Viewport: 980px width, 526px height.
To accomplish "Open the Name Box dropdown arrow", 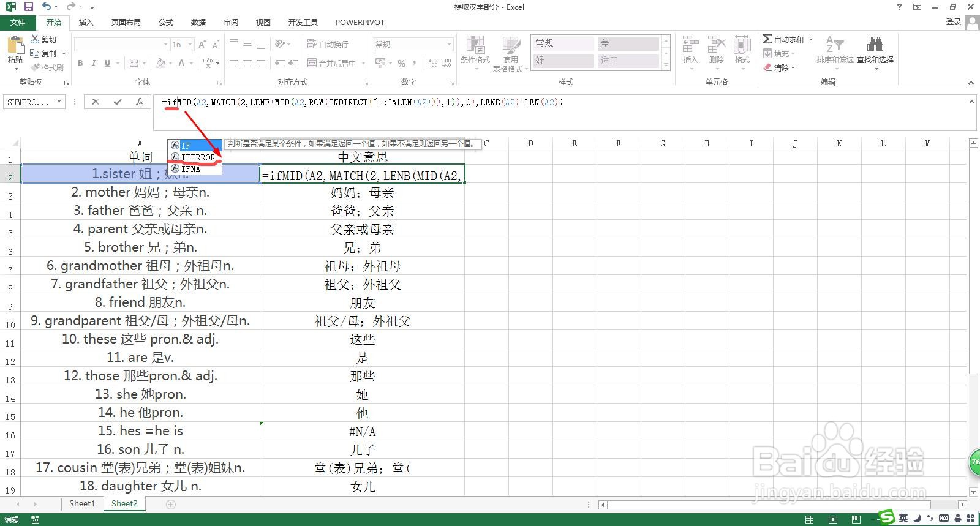I will click(59, 102).
